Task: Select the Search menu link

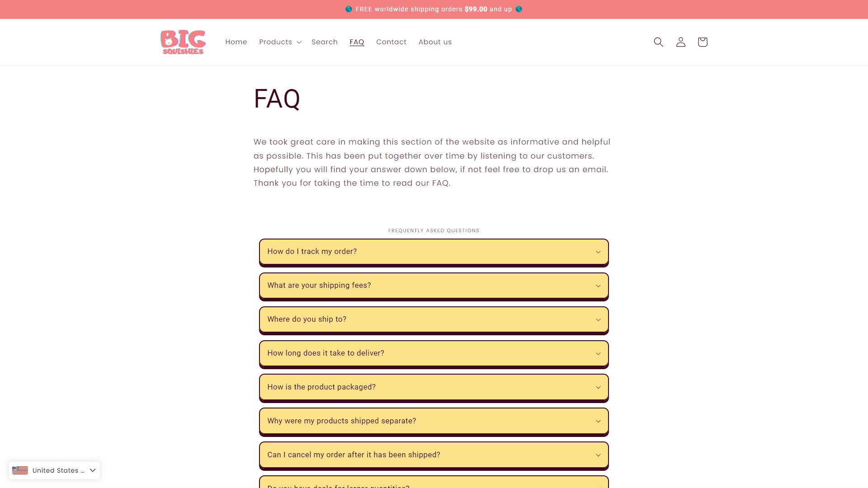Action: coord(325,42)
